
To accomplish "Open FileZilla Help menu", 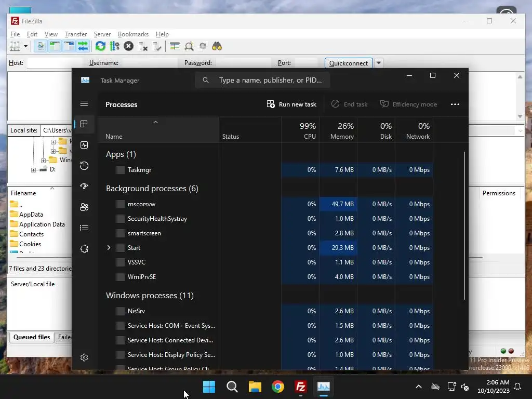I will tap(162, 34).
